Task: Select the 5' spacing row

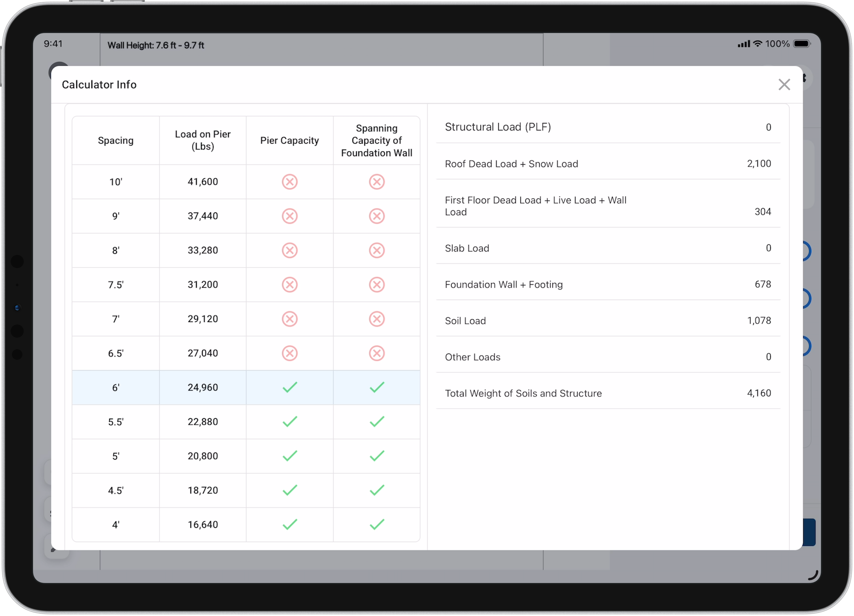Action: pyautogui.click(x=115, y=456)
